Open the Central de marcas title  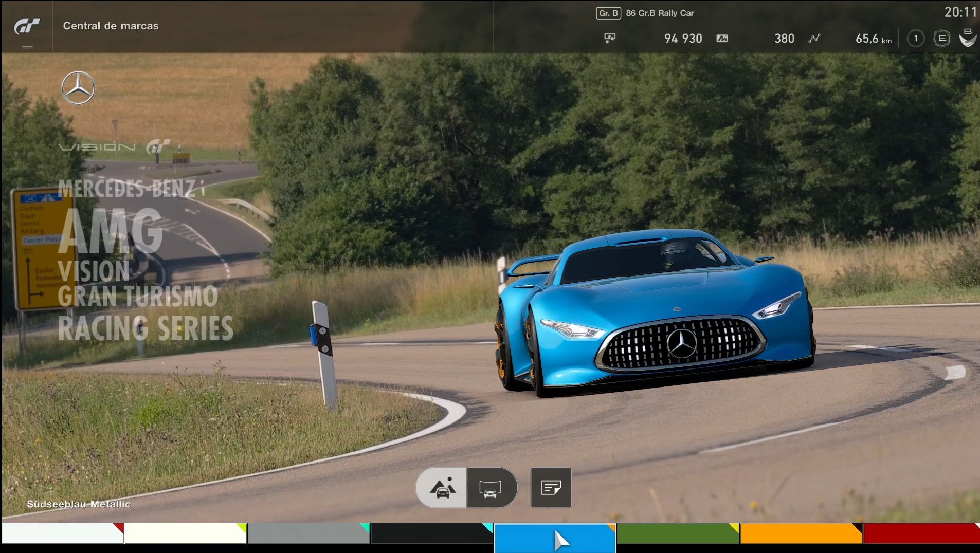111,26
